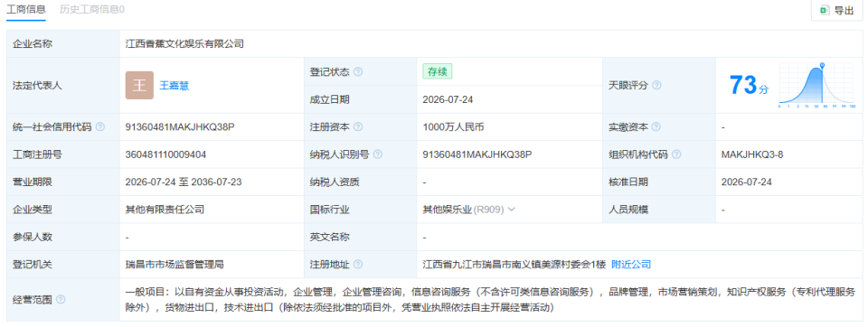
Task: Click 核准日期 value 2026-07-24
Action: (747, 182)
